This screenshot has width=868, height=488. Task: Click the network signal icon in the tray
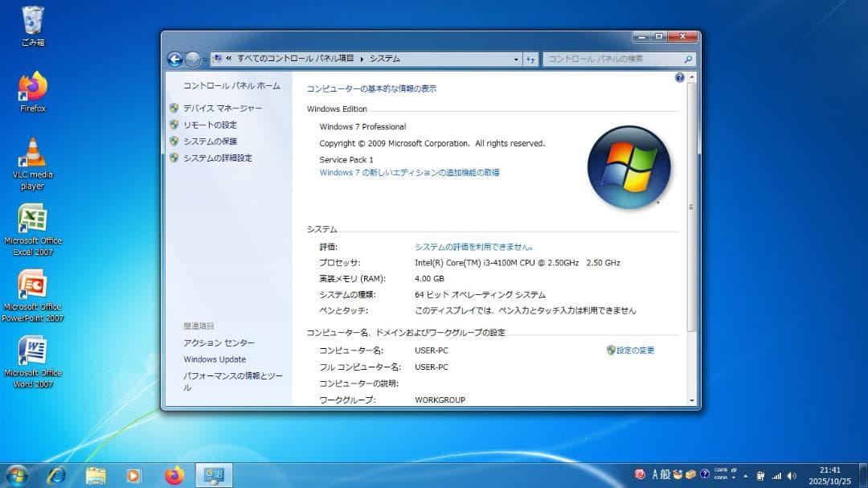coord(777,475)
